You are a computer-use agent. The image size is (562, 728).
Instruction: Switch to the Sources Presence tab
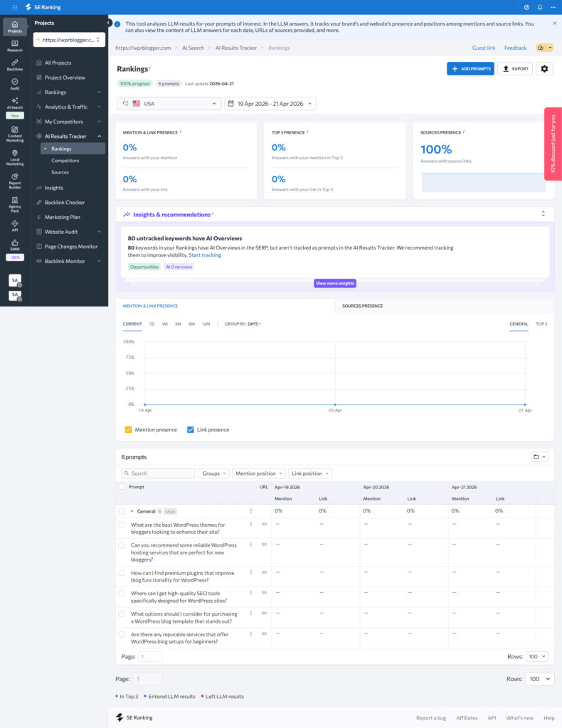(362, 306)
